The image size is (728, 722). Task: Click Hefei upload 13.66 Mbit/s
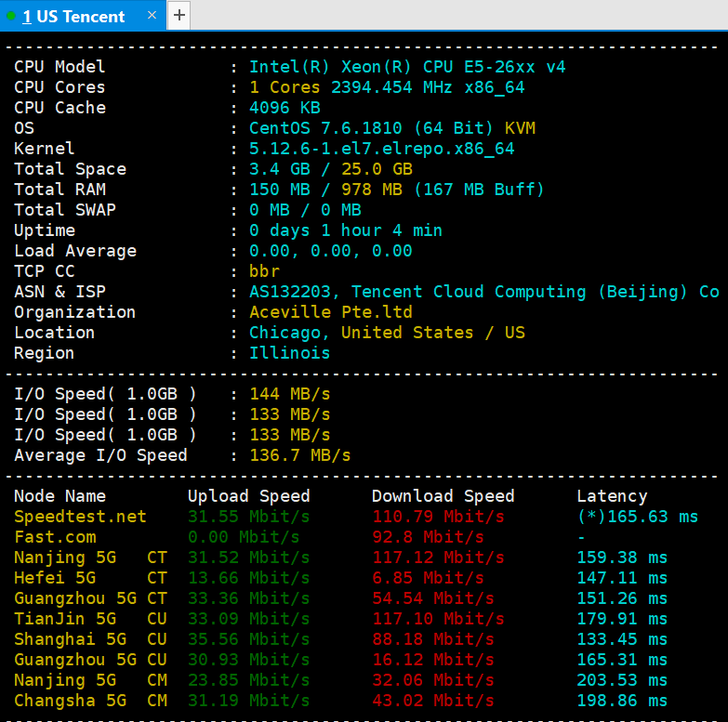click(x=249, y=578)
